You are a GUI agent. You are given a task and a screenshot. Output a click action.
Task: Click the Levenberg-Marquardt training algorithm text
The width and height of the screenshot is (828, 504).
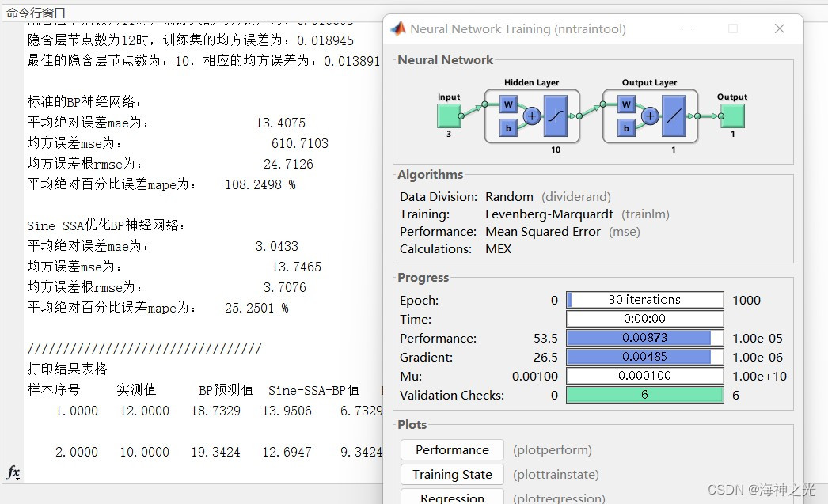click(549, 214)
